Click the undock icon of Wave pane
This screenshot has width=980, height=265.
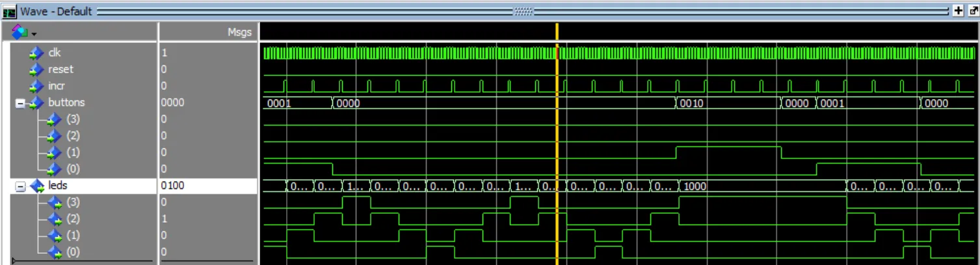972,11
